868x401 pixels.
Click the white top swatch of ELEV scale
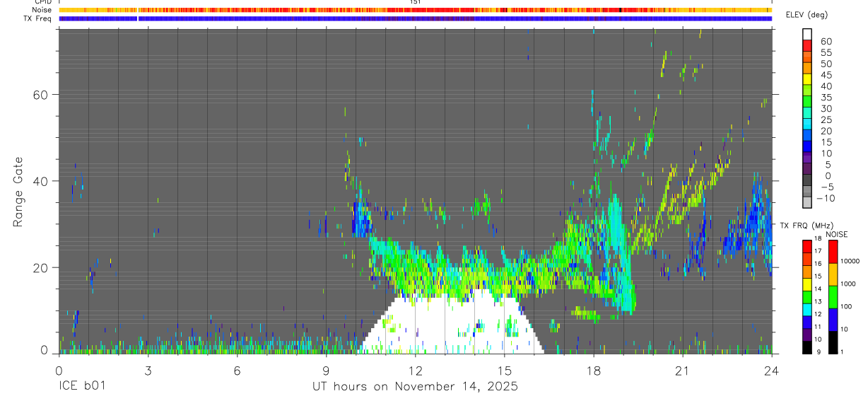(x=807, y=33)
